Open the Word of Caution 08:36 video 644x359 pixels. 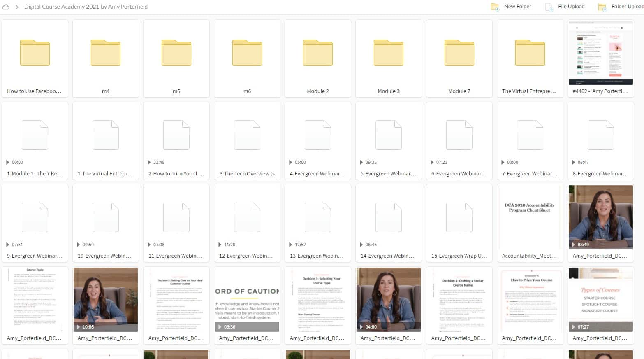247,300
